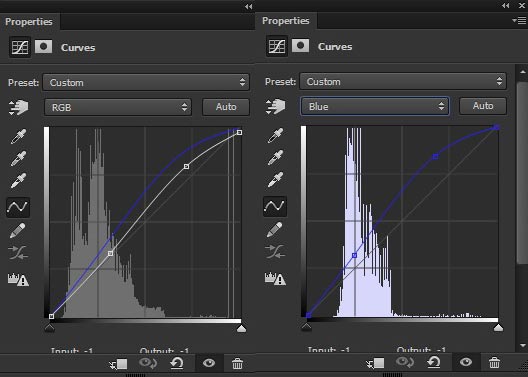Close the right Properties panel
This screenshot has height=377, width=528.
point(522,5)
